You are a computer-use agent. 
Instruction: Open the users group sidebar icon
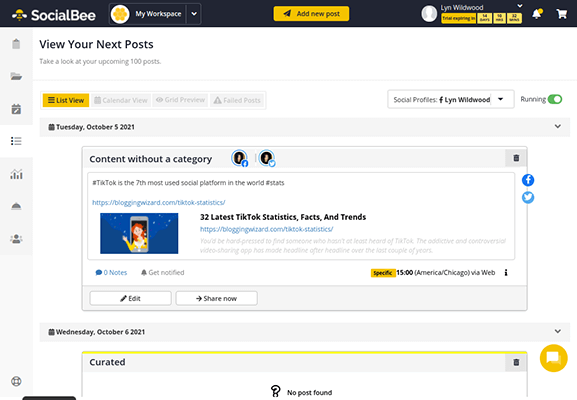click(16, 238)
